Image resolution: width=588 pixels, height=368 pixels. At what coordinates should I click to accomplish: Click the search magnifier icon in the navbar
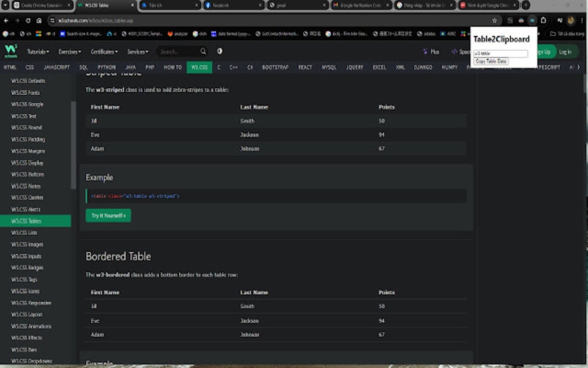coord(203,51)
